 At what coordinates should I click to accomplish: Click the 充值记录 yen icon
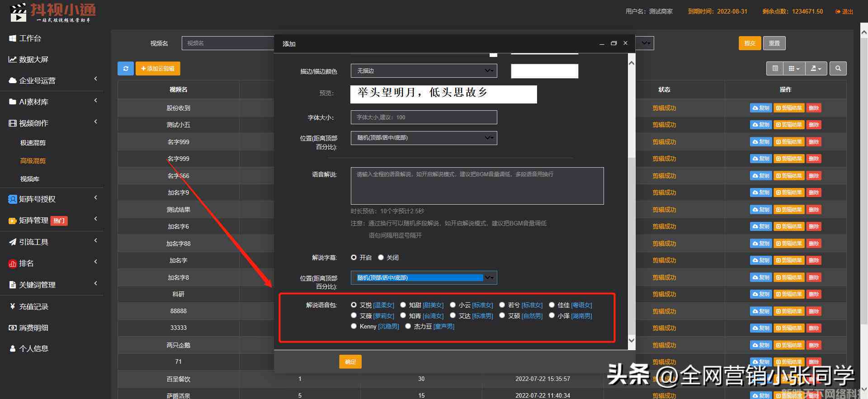[x=13, y=306]
